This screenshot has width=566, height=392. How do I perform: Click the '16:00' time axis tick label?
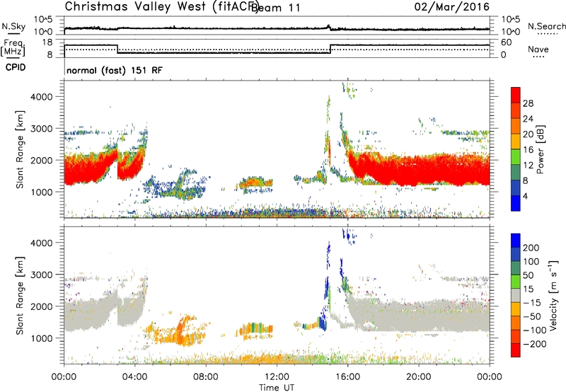click(347, 377)
